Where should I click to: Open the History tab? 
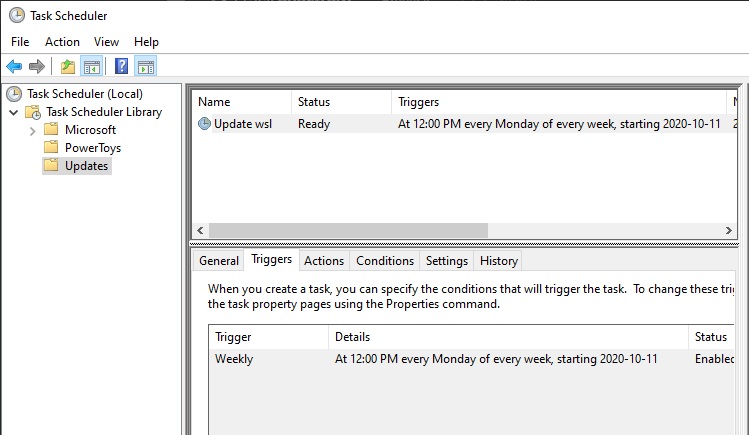coord(498,261)
